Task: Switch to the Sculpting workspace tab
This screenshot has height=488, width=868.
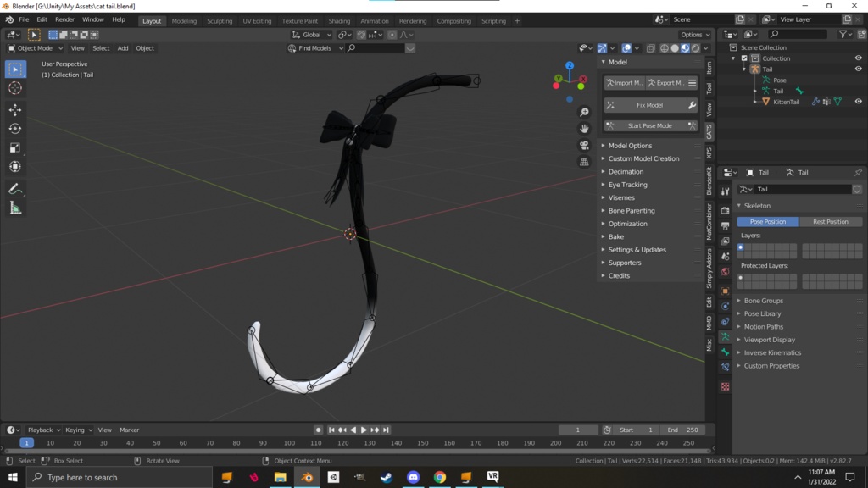Action: click(220, 21)
